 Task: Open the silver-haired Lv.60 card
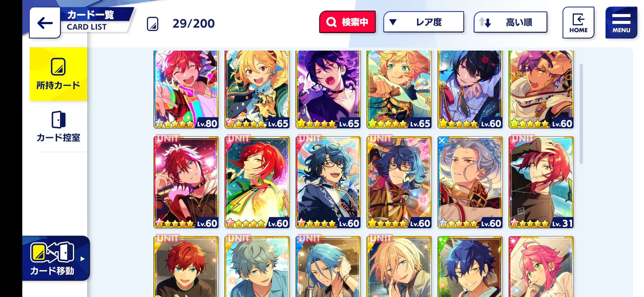pyautogui.click(x=470, y=182)
